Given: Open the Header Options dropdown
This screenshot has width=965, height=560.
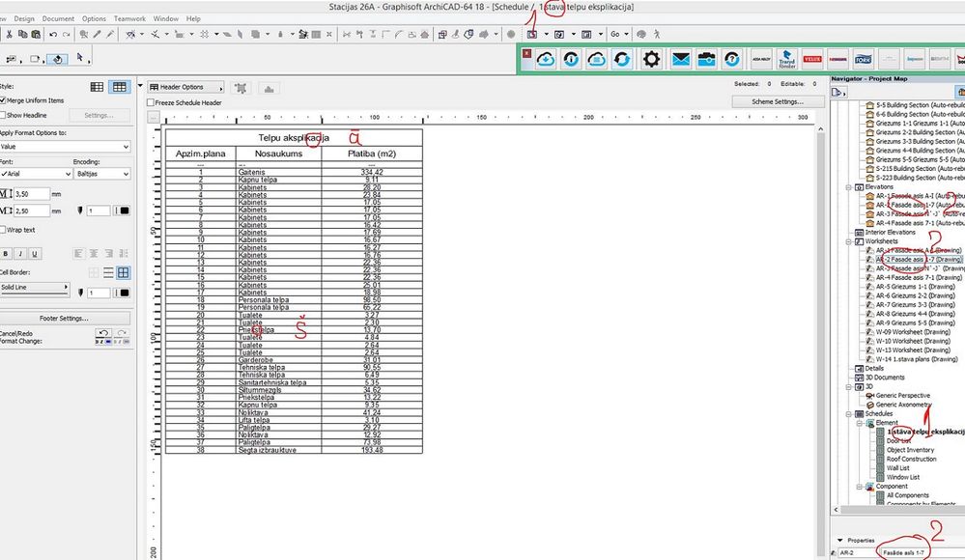Looking at the screenshot, I should [185, 88].
